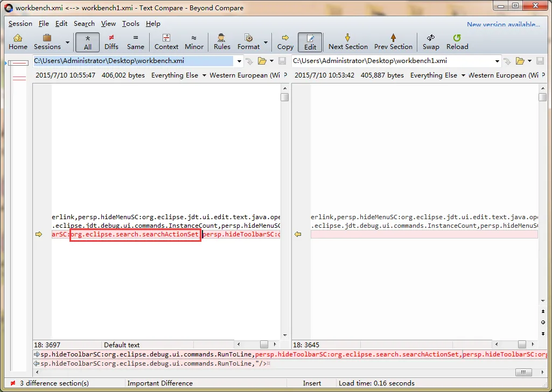Click left timestamp 2015/7/10 10:55:47

(x=65, y=75)
